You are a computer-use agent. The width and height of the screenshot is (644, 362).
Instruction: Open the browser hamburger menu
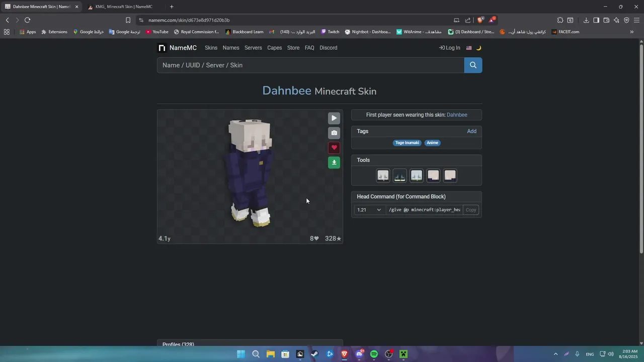pos(636,20)
